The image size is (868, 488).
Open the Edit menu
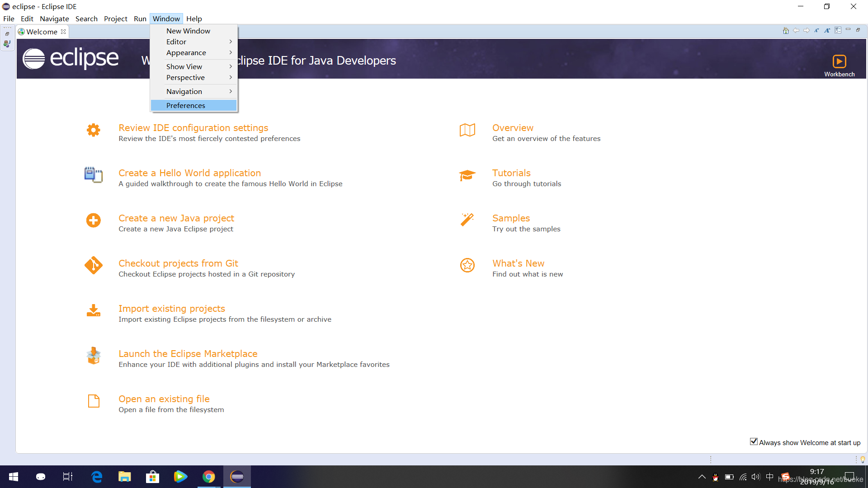(27, 19)
